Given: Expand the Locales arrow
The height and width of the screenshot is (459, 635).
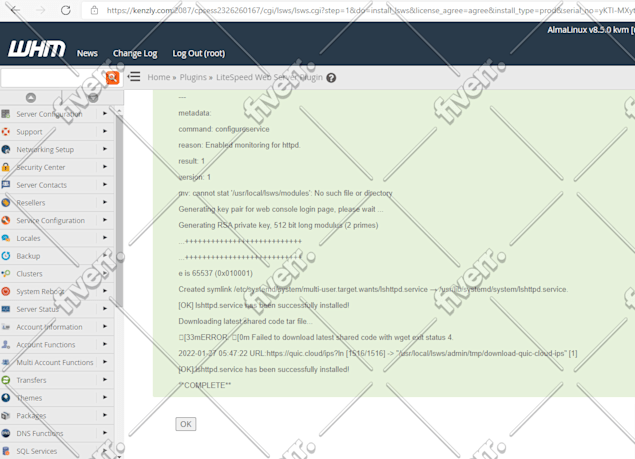Looking at the screenshot, I should coord(105,238).
